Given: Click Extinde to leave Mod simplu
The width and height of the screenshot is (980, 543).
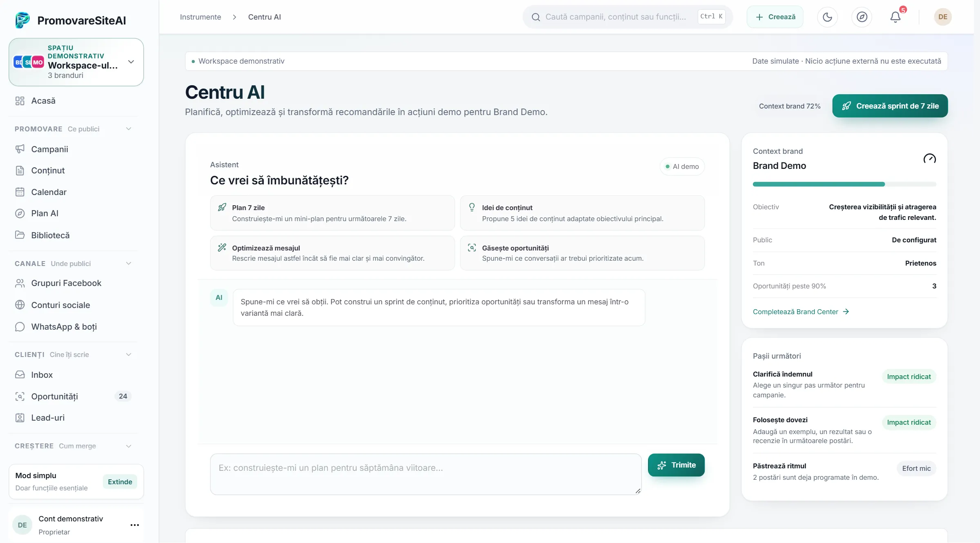Looking at the screenshot, I should [x=120, y=482].
